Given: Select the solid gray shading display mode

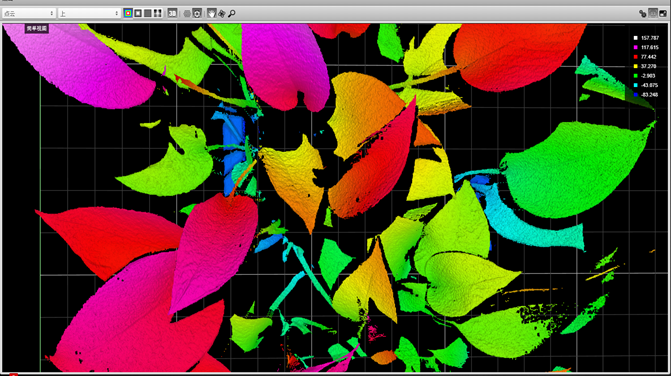Looking at the screenshot, I should pos(148,13).
